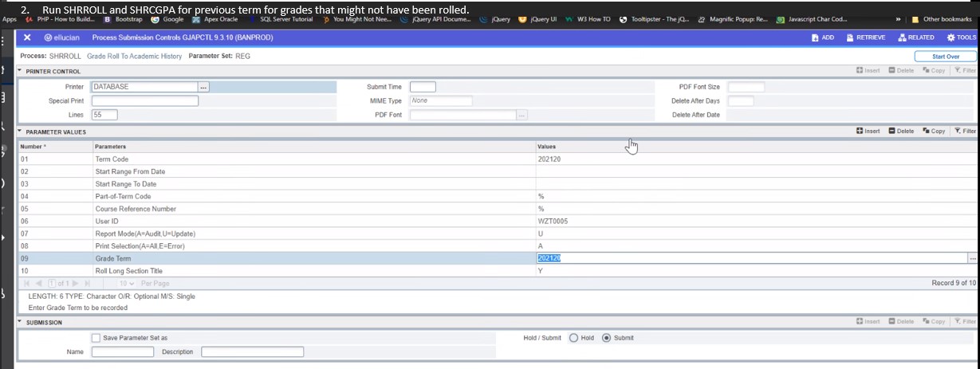Screen dimensions: 980x369
Task: Open the RELATED menu
Action: tap(915, 37)
